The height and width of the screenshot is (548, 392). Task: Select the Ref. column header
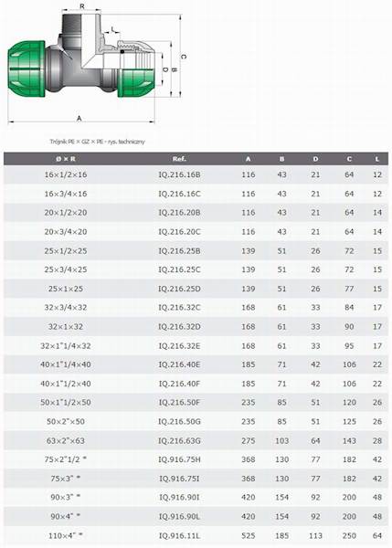[x=179, y=159]
